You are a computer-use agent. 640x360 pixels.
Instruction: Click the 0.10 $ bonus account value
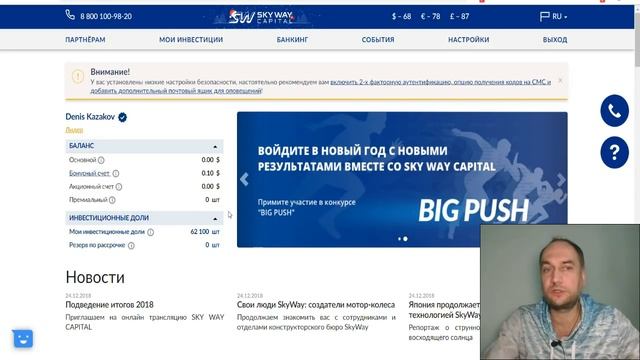210,173
